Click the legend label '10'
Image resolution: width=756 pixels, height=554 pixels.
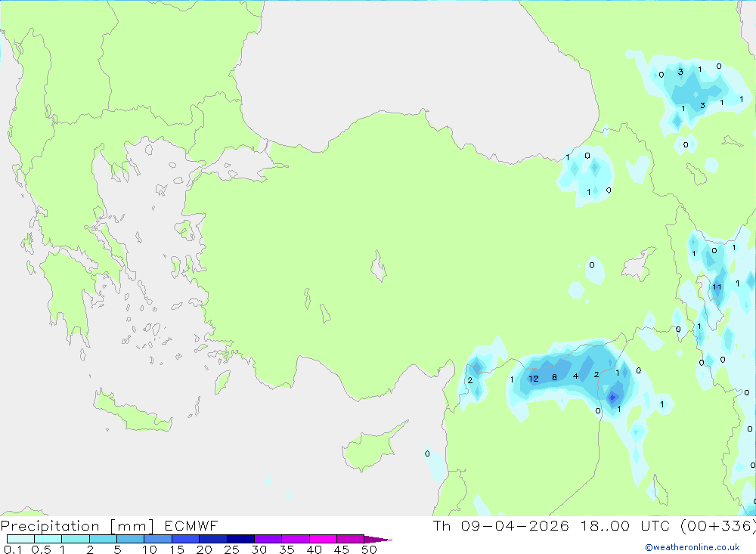(x=150, y=549)
